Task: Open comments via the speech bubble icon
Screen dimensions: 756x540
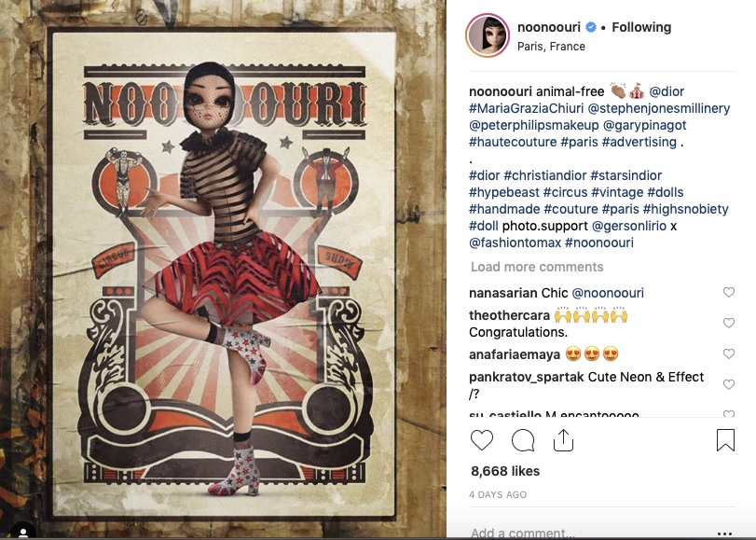Action: [523, 440]
